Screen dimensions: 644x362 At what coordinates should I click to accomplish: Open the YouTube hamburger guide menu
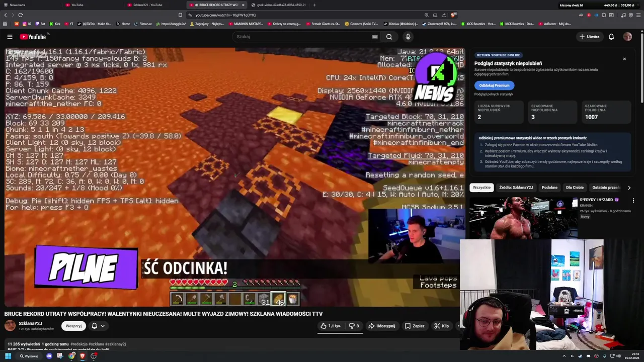(10, 37)
